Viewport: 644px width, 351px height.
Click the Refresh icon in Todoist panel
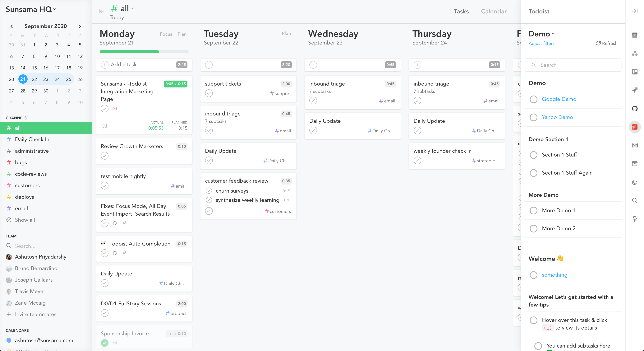[x=598, y=43]
